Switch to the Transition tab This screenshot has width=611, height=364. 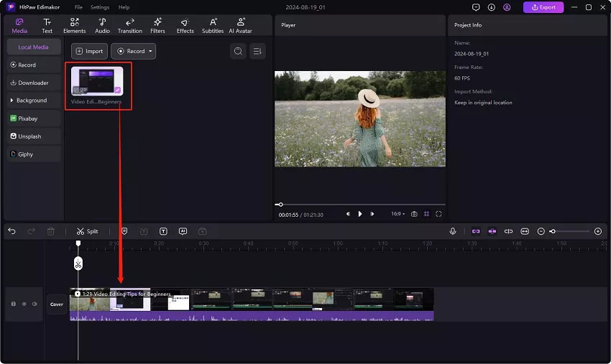(130, 26)
